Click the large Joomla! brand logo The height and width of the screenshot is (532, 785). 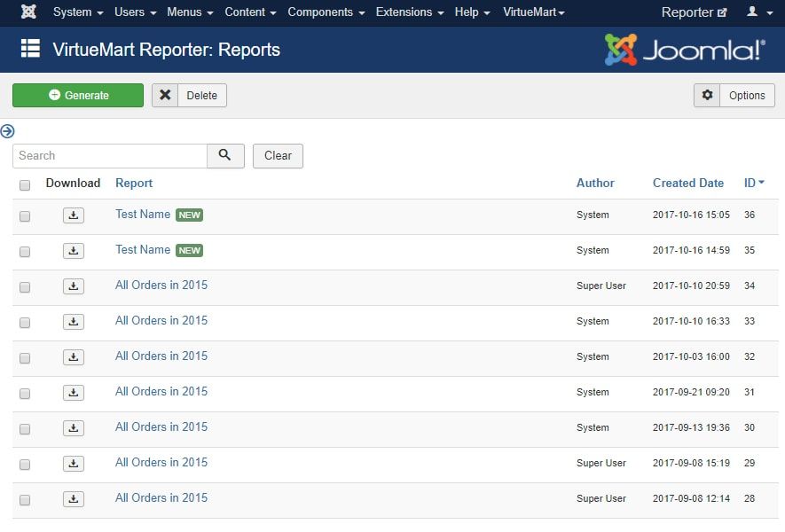tap(685, 50)
